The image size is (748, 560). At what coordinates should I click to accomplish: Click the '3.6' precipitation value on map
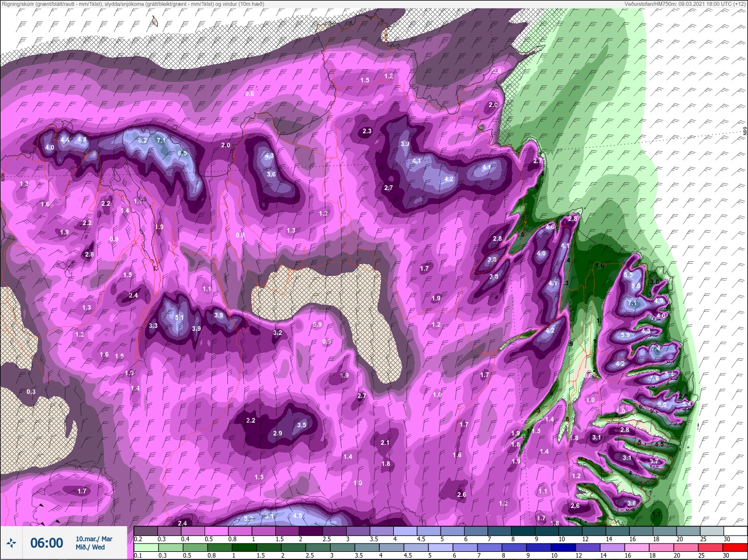click(x=271, y=174)
